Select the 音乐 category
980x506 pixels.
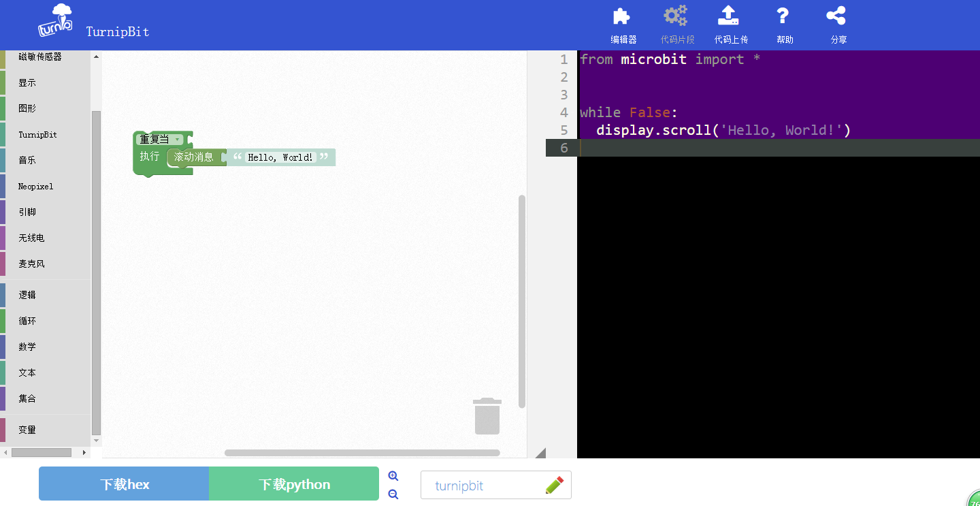(x=45, y=161)
